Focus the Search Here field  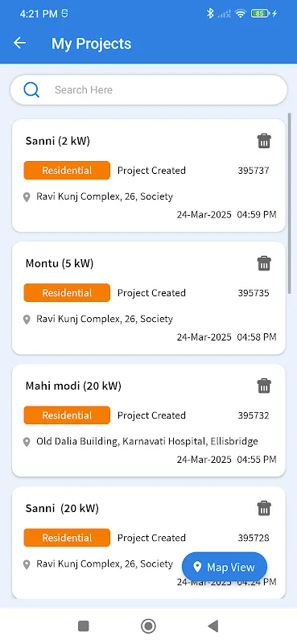tap(149, 89)
